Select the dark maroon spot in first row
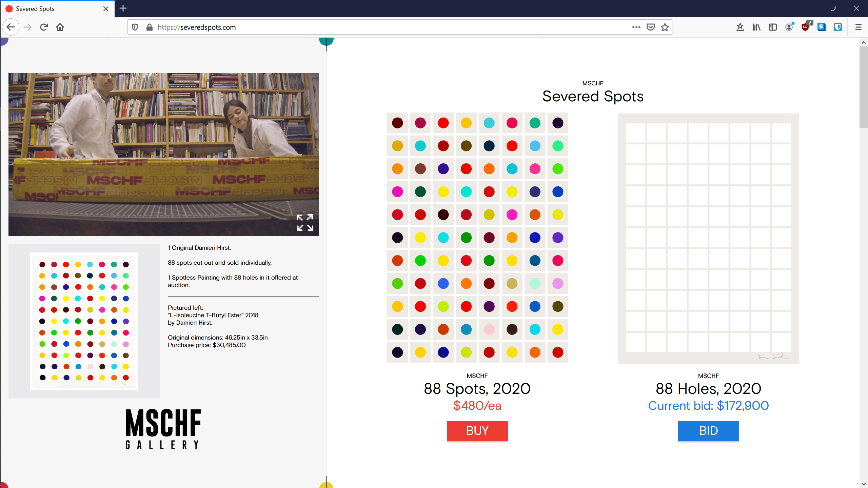This screenshot has height=488, width=868. tap(397, 123)
